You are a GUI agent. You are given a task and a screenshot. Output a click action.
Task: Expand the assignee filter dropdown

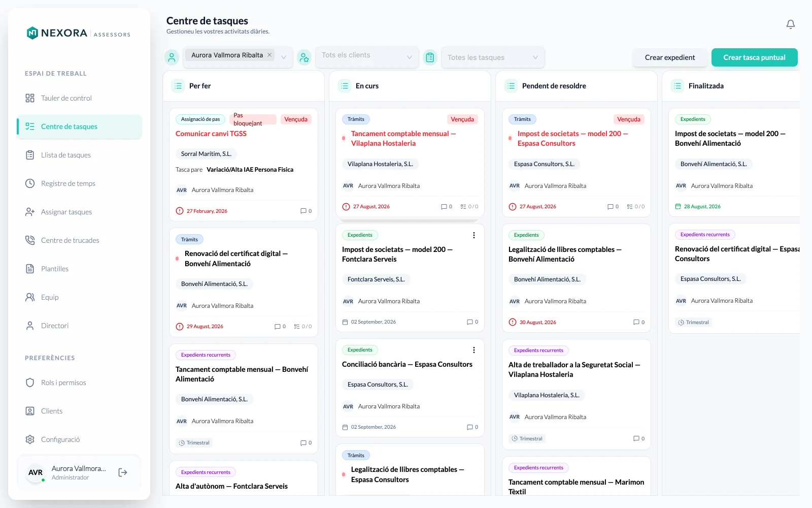click(x=284, y=57)
